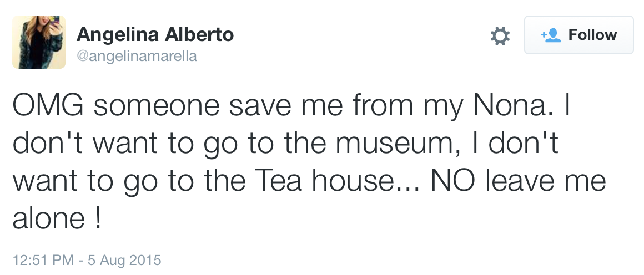
Task: Open Angelina Alberto's profile photo
Action: click(39, 42)
